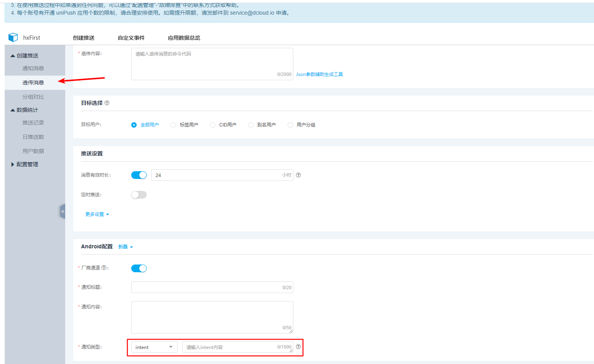
Task: Click the 通知标题 input field
Action: click(212, 287)
